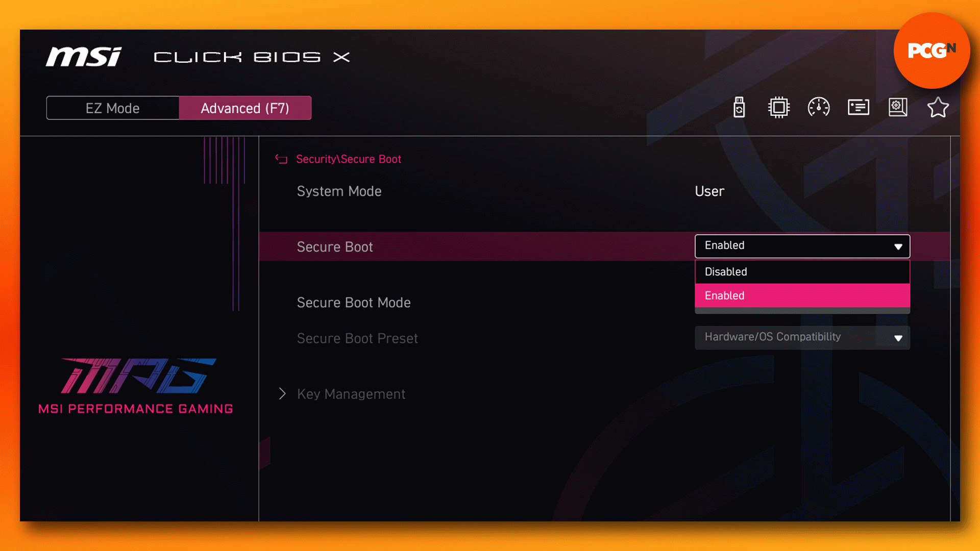
Task: Click the Security\Secure Boot breadcrumb link
Action: [x=349, y=159]
